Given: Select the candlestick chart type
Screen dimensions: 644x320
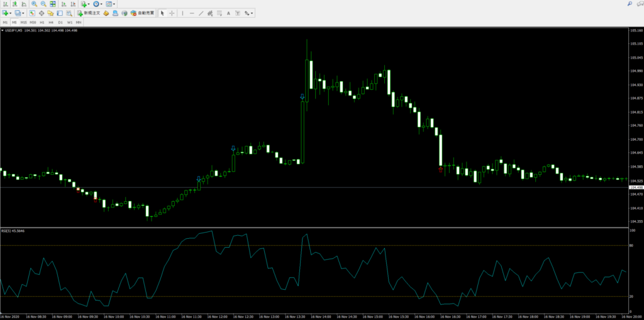Looking at the screenshot, I should tap(14, 4).
